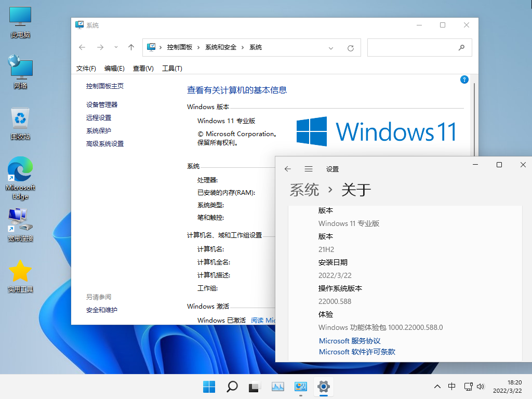Open the 查看(V) menu
This screenshot has height=399, width=532.
[x=143, y=69]
